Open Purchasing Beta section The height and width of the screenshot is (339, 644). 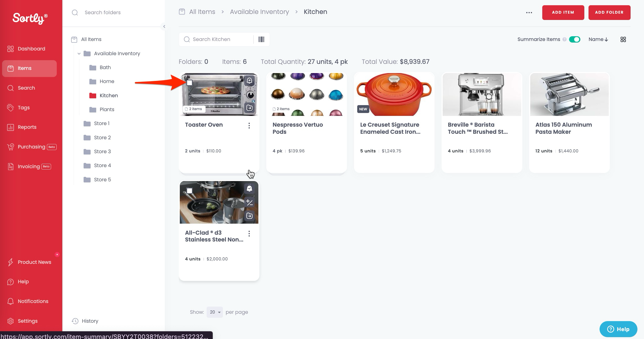pos(32,147)
